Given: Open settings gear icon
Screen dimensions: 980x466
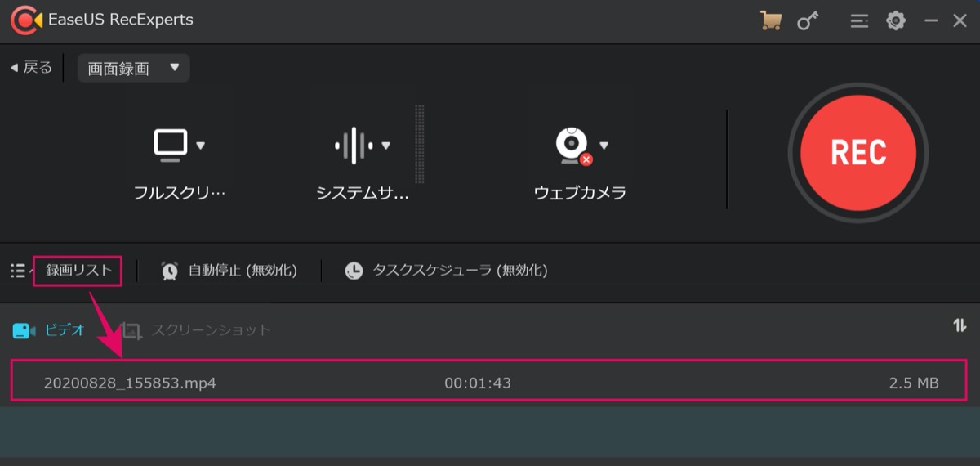Looking at the screenshot, I should pyautogui.click(x=896, y=20).
